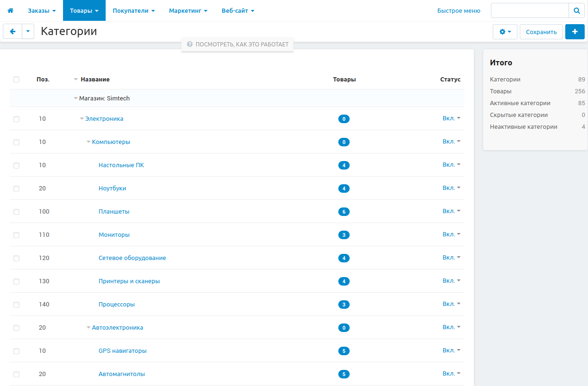The image size is (588, 386).
Task: Click the Быстрое меню link
Action: (458, 10)
